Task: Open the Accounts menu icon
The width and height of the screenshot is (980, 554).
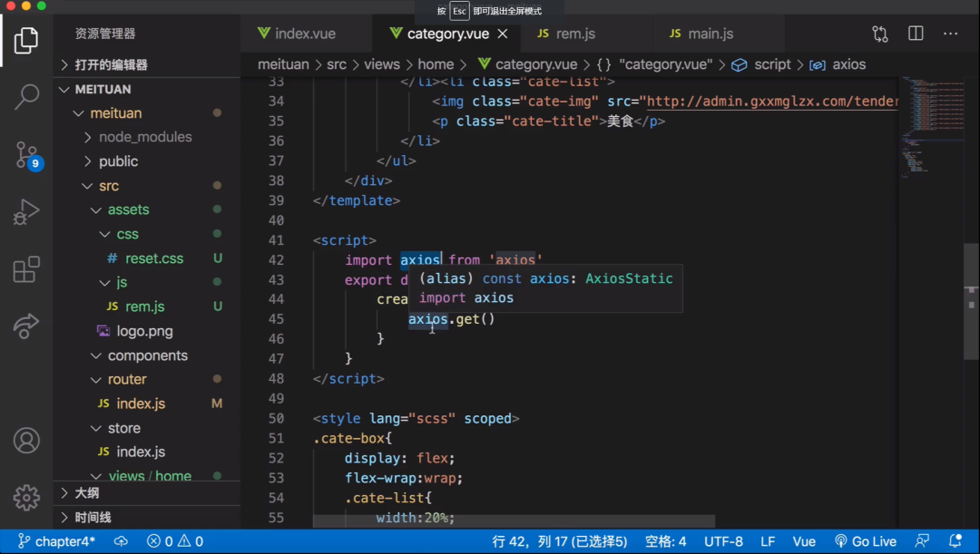Action: [x=26, y=441]
